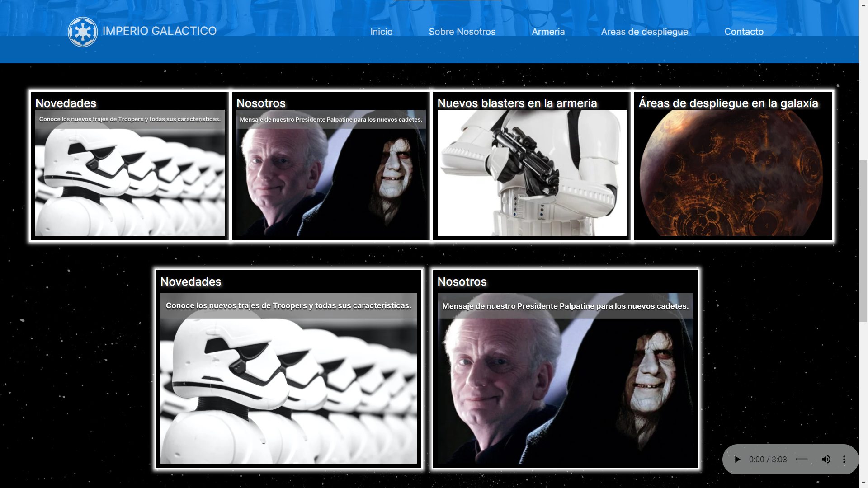868x488 pixels.
Task: Open Sobre Nosotros section
Action: [x=462, y=32]
